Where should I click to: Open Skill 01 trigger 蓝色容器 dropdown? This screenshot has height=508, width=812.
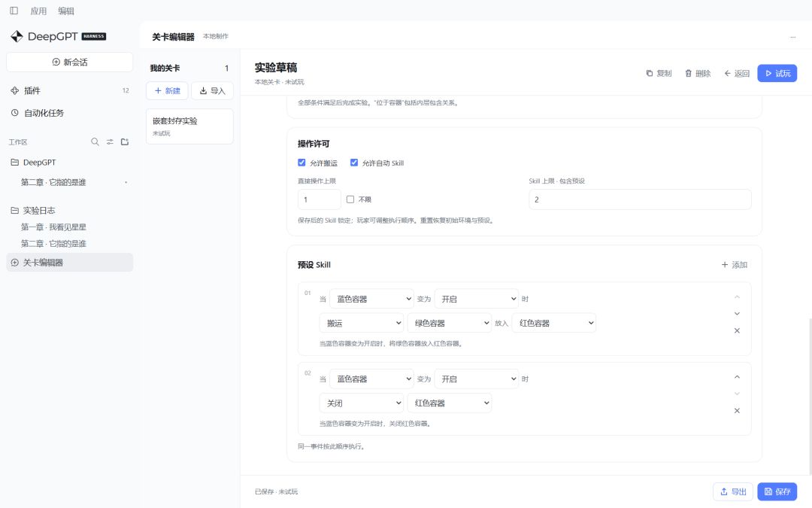coord(371,299)
